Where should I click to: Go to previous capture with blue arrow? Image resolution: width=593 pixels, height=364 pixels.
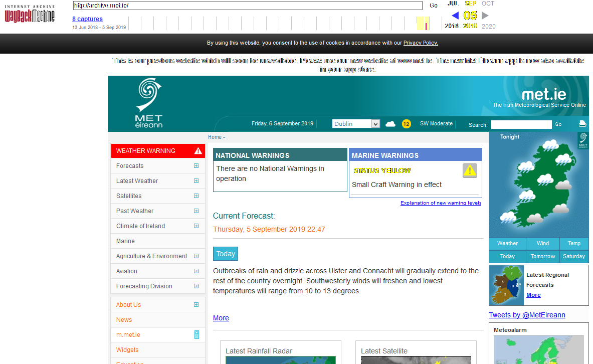[x=455, y=16]
